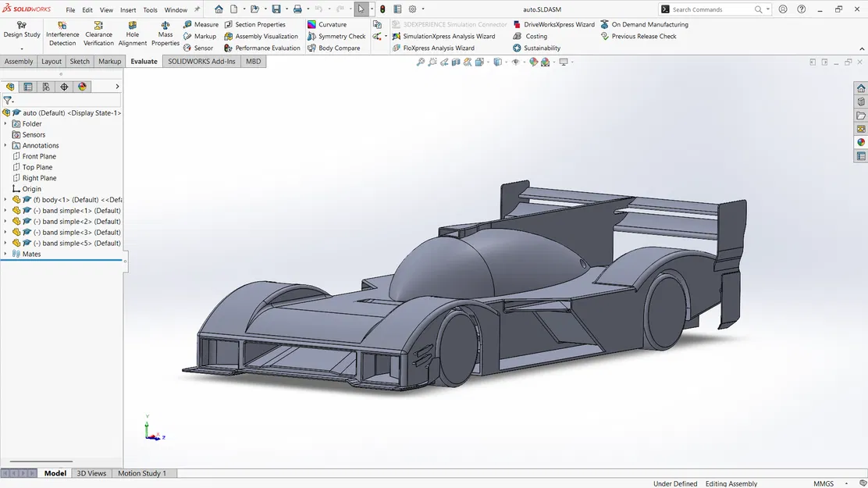The height and width of the screenshot is (488, 868).
Task: Select the Interference Detection tool
Action: pos(62,31)
